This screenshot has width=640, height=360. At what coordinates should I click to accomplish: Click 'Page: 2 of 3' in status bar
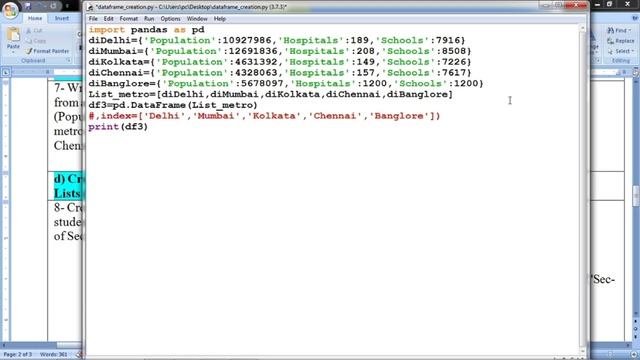[x=17, y=354]
